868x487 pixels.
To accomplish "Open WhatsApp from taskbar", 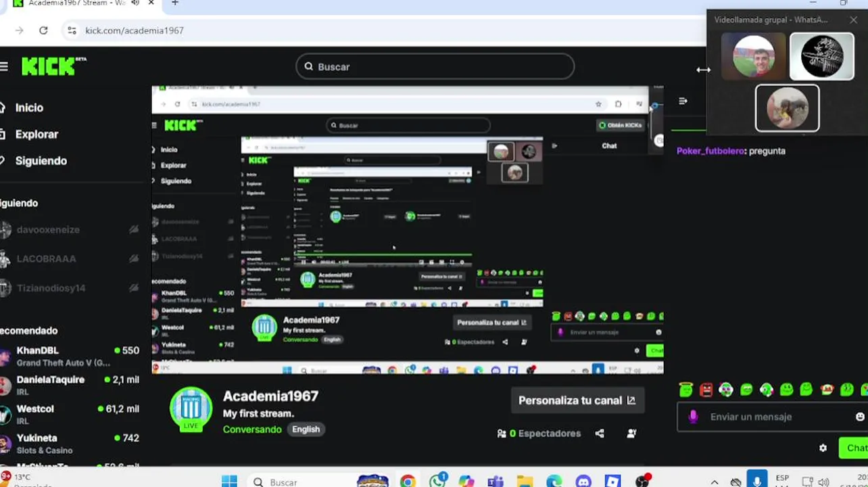I will pos(437,481).
